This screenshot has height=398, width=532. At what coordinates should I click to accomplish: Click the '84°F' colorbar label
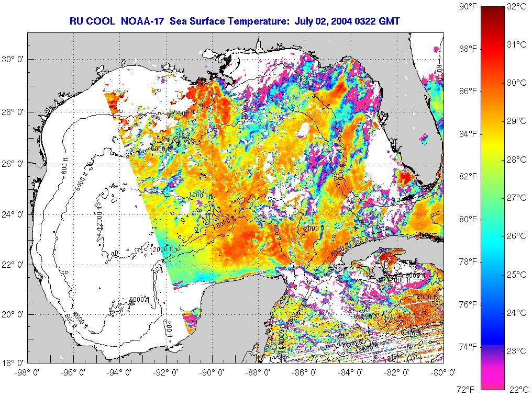(468, 134)
